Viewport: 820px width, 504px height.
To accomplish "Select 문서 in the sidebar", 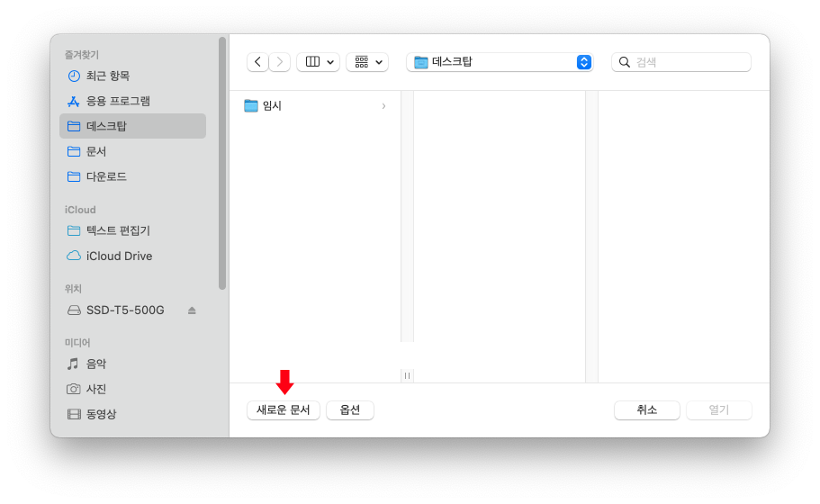I will tap(133, 151).
